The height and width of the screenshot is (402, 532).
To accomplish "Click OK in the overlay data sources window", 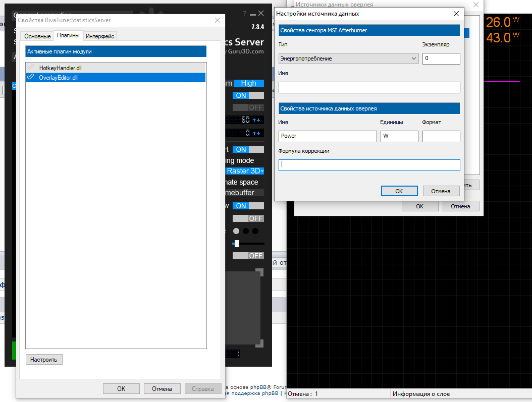I will click(x=420, y=206).
